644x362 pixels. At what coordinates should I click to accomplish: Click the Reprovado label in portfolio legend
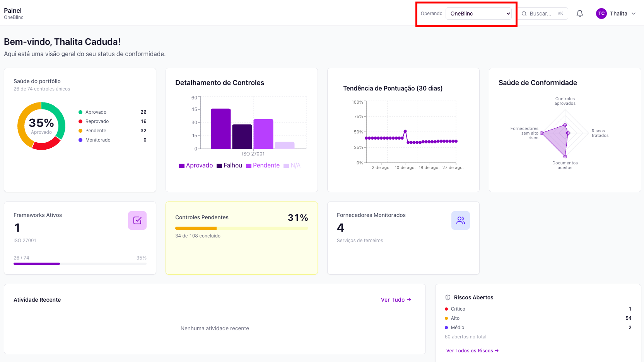pyautogui.click(x=97, y=121)
